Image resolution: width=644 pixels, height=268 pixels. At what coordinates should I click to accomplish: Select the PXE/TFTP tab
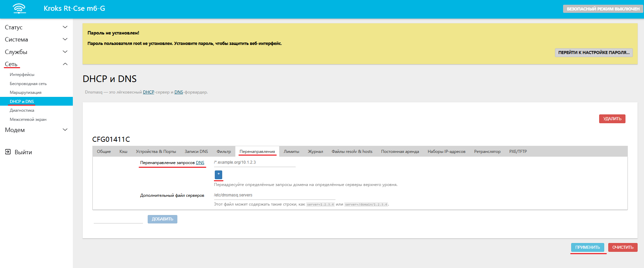point(518,152)
